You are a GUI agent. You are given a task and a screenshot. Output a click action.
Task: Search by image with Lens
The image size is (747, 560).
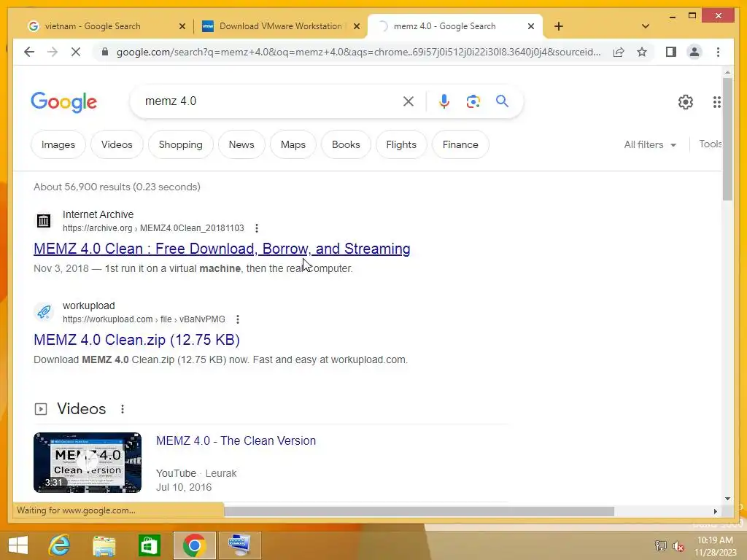tap(473, 101)
